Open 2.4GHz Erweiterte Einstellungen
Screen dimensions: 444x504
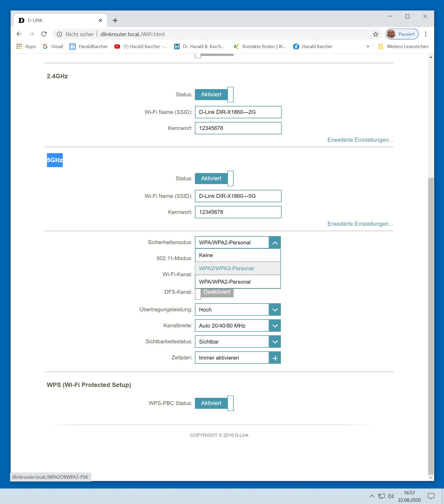pyautogui.click(x=360, y=140)
